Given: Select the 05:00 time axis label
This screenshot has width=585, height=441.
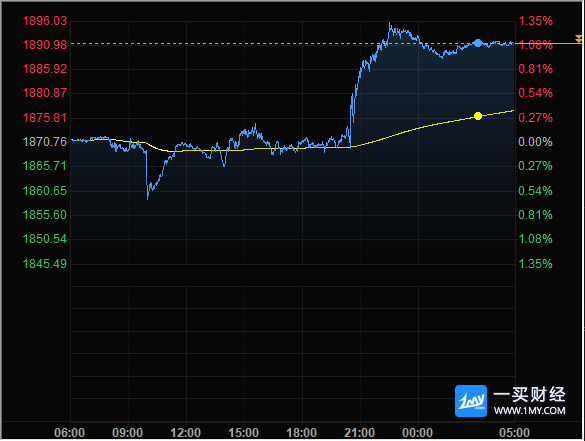Looking at the screenshot, I should [514, 433].
